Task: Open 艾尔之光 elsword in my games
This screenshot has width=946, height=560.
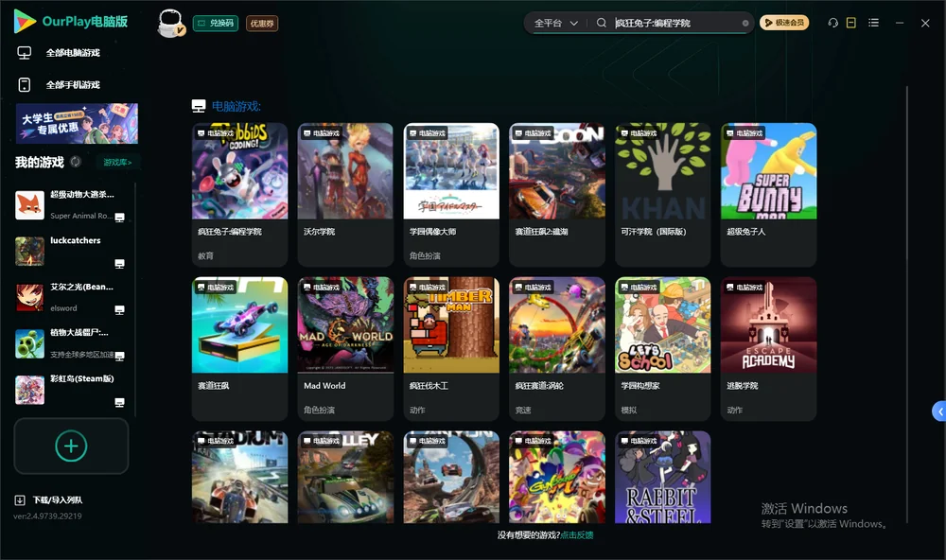Action: (x=73, y=297)
